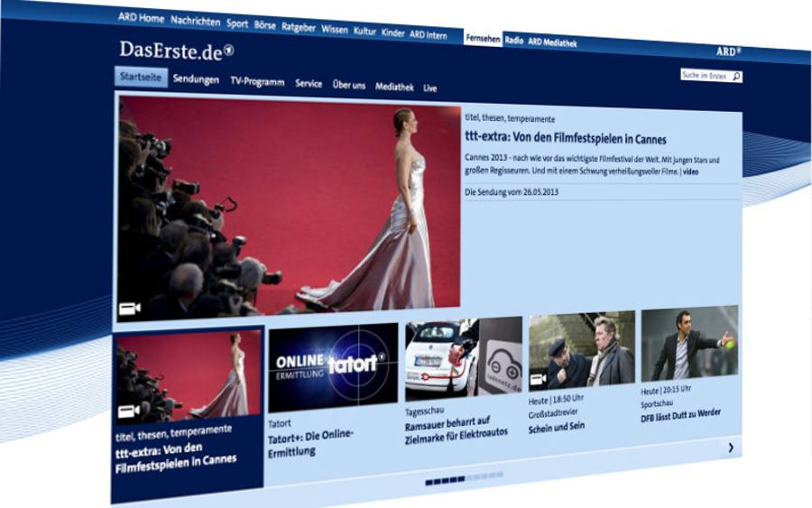The height and width of the screenshot is (508, 812).
Task: Switch to ARD Mediathek tab
Action: [552, 42]
